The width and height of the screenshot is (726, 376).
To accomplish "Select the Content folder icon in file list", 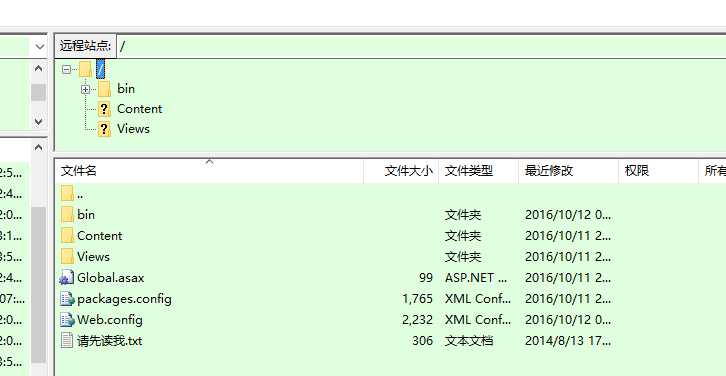I will (x=67, y=235).
